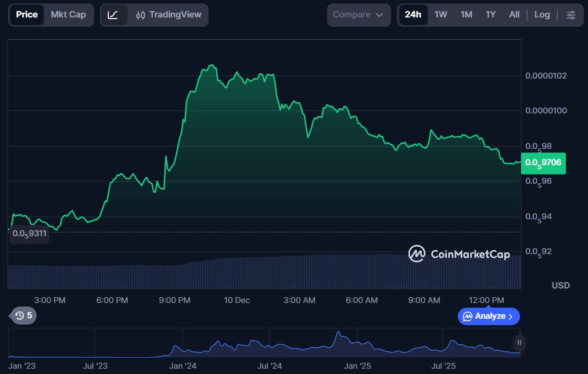Open the TradingView candlestick chart
The image size is (588, 374).
pyautogui.click(x=168, y=15)
